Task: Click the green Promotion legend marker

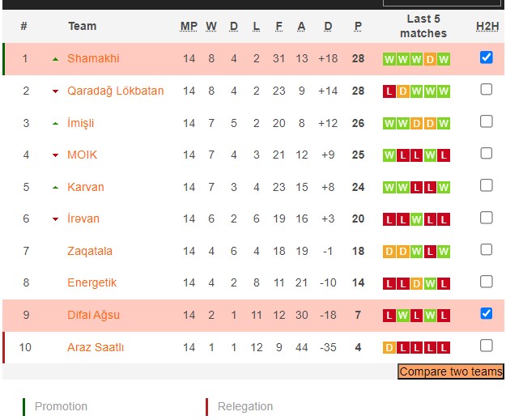Action: 24,406
